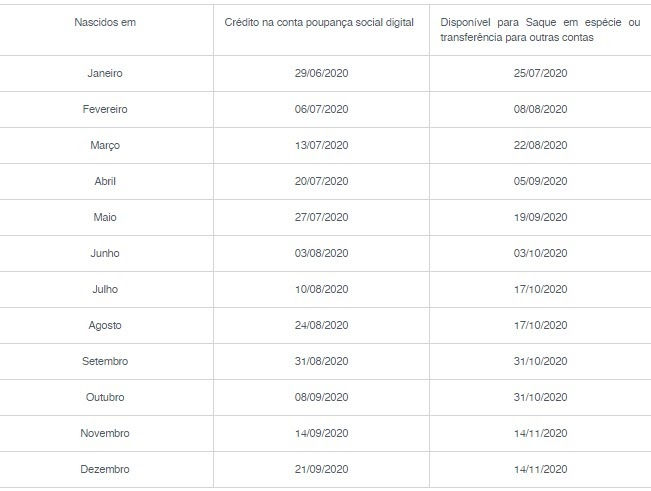
Task: Click the 21/09/2020 credit date
Action: 321,469
